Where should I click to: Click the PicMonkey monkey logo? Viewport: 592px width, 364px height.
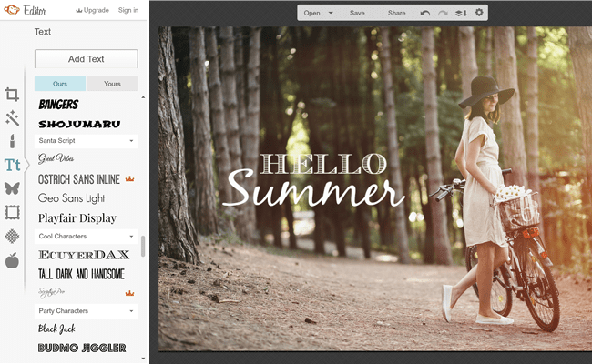[x=11, y=10]
